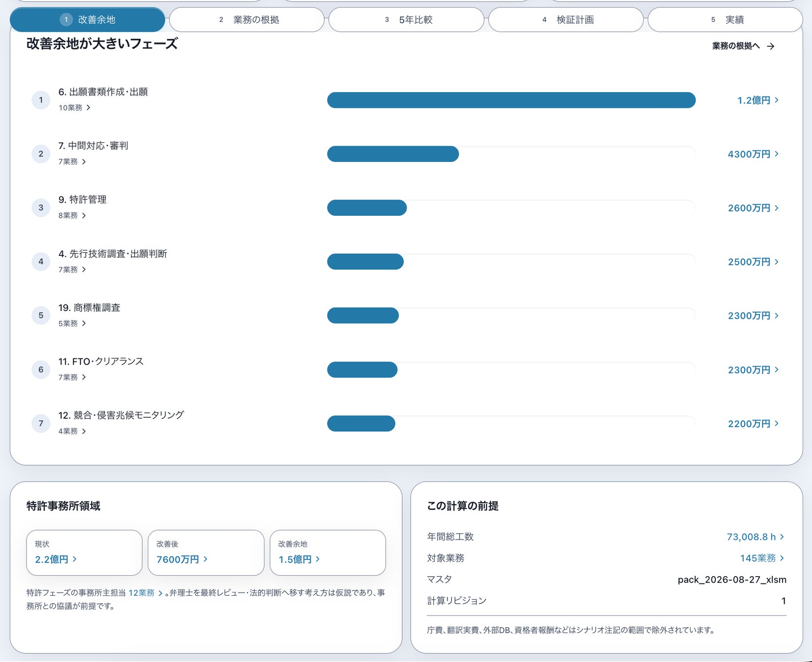Go to the 検証計画 step tab
812x662 pixels.
566,20
